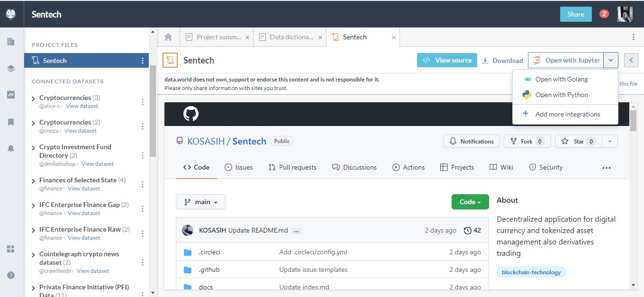Click the data.world owl logo
This screenshot has width=644, height=297.
[x=11, y=14]
